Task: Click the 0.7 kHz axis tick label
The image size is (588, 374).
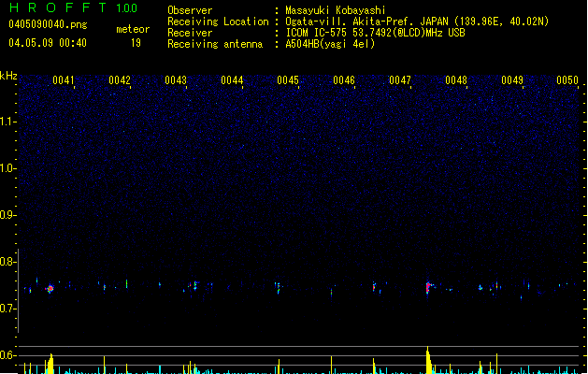Action: (7, 309)
